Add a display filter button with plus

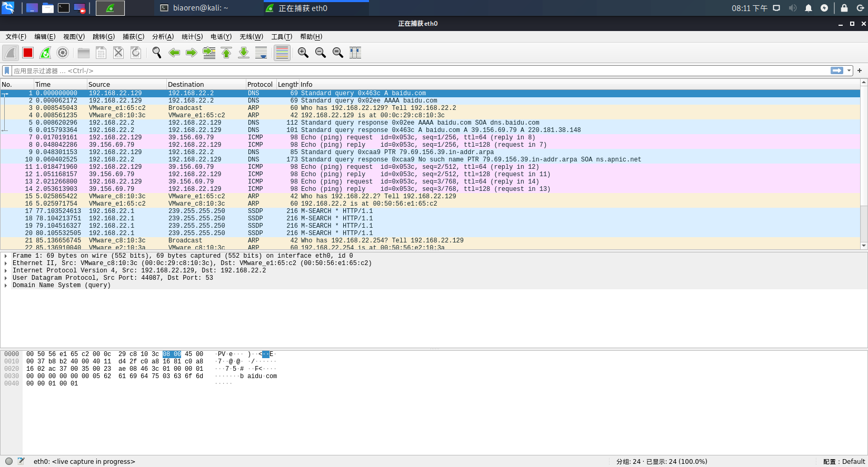pyautogui.click(x=860, y=70)
